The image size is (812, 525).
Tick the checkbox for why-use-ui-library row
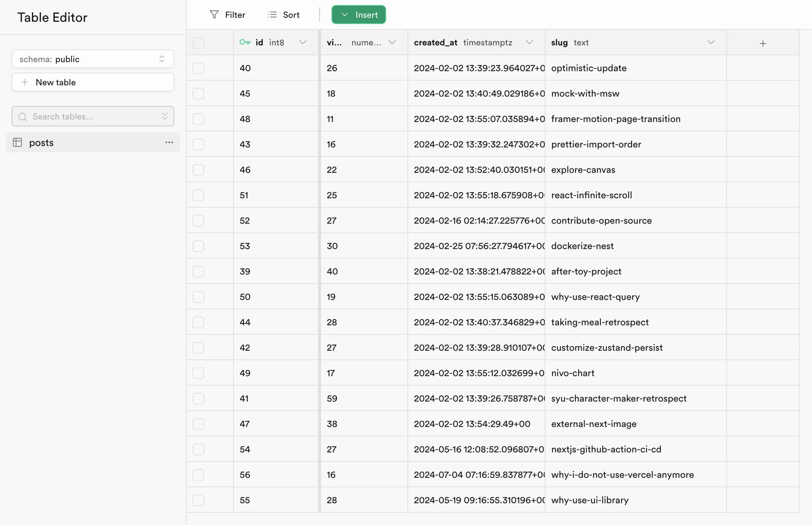coord(198,500)
